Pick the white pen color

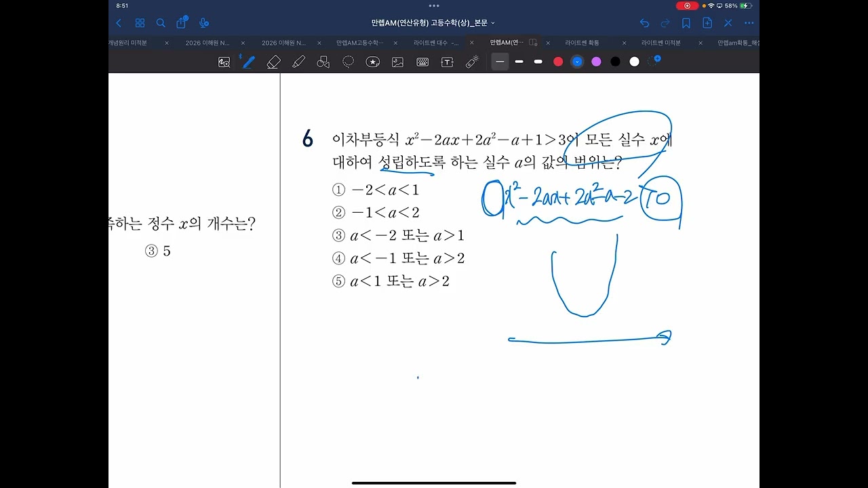tap(634, 62)
